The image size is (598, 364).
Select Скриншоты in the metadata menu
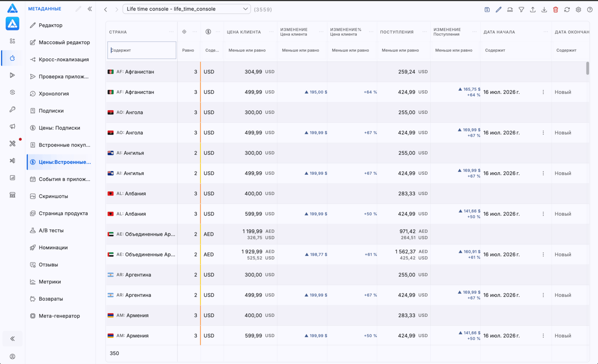click(x=53, y=196)
